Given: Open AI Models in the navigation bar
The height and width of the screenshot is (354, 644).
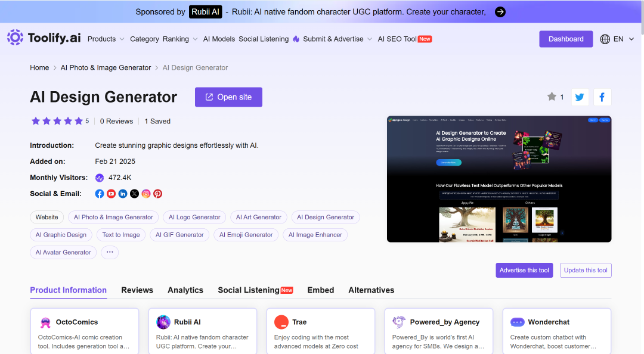Looking at the screenshot, I should (x=219, y=39).
